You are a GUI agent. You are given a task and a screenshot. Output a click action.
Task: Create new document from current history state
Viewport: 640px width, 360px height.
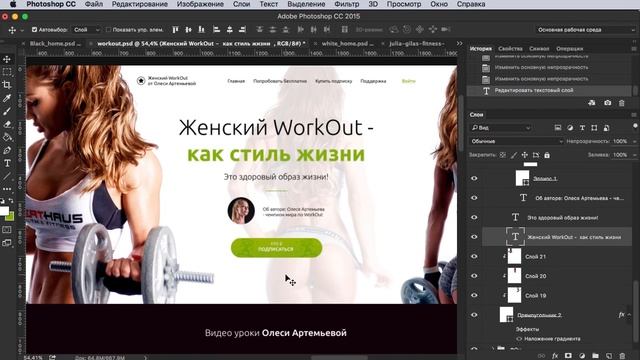(592, 103)
